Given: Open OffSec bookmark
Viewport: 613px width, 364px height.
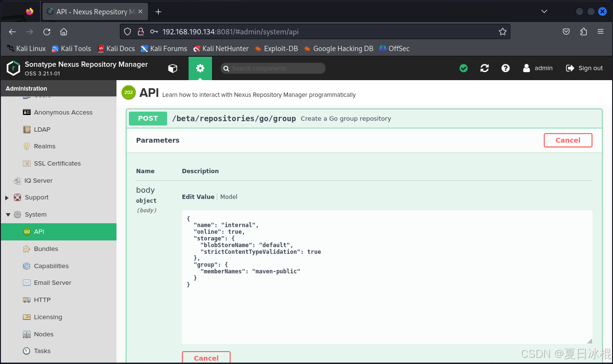Looking at the screenshot, I should pyautogui.click(x=394, y=49).
